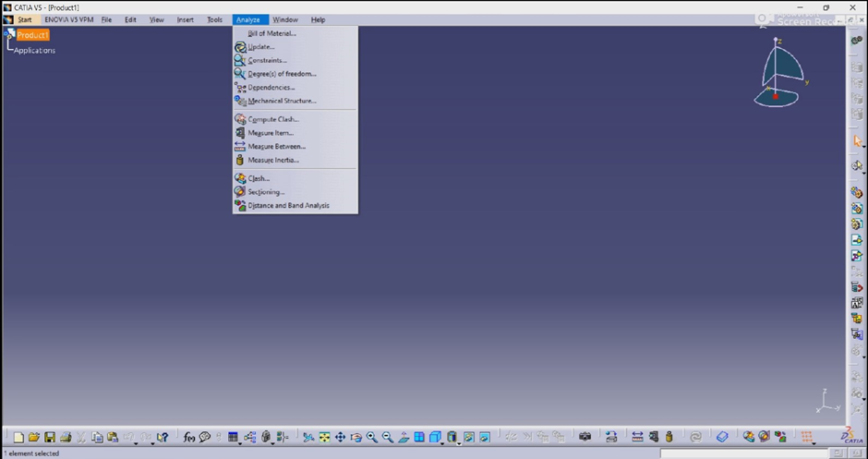
Task: Open the Tools menu
Action: click(215, 19)
